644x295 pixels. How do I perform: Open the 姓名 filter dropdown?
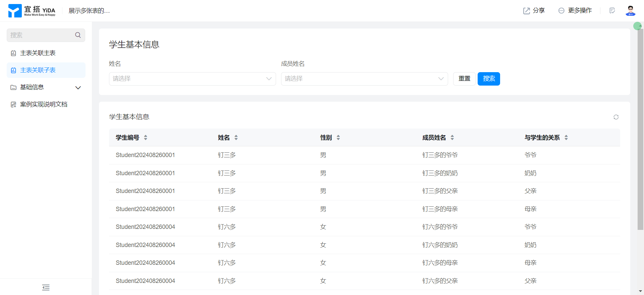pos(192,79)
